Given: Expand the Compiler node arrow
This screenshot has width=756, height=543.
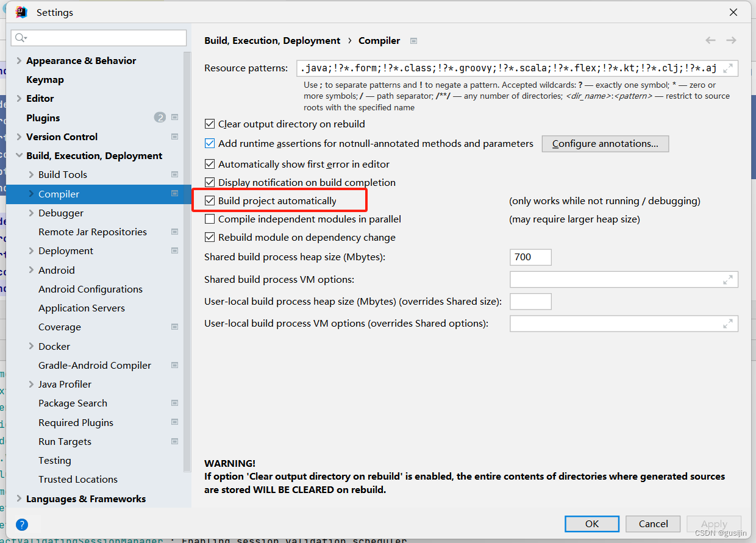Looking at the screenshot, I should (x=32, y=194).
